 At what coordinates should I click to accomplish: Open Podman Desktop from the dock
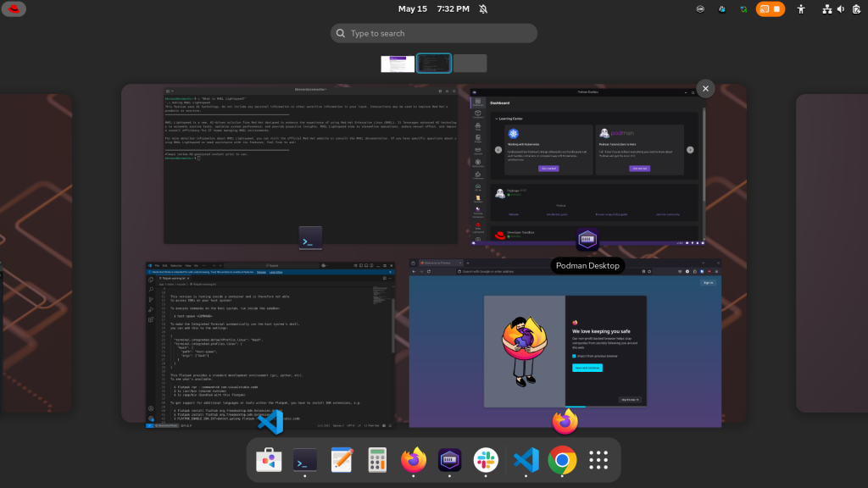[x=449, y=460]
